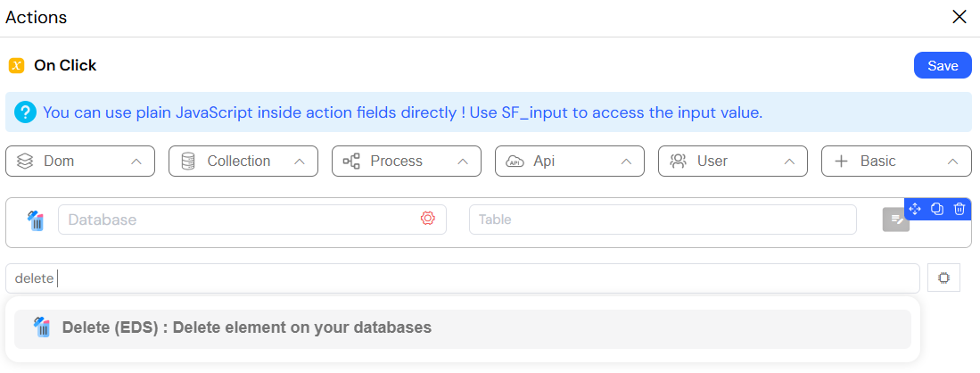This screenshot has height=373, width=980.
Task: Focus the Database input field
Action: pyautogui.click(x=252, y=220)
